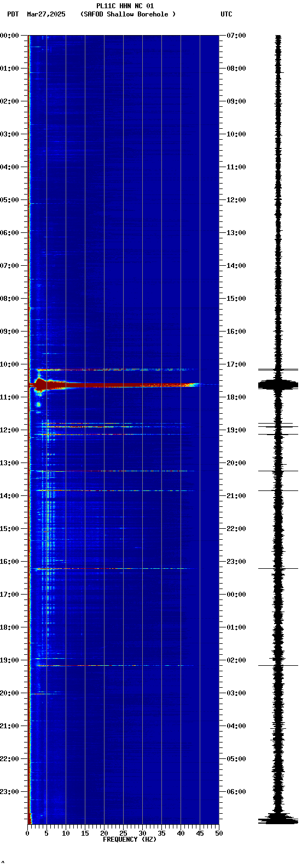
Task: Click the PDT time label '08:00'
Action: (10, 299)
